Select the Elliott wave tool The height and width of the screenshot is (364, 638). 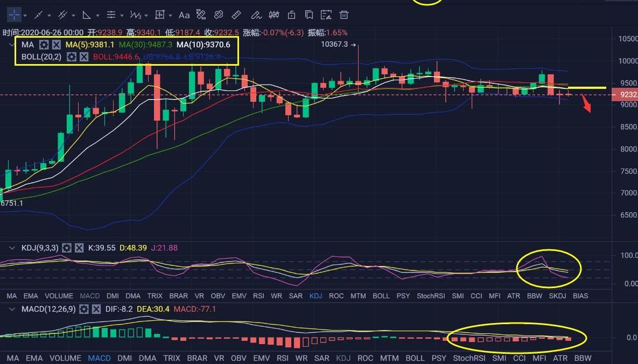(x=136, y=15)
